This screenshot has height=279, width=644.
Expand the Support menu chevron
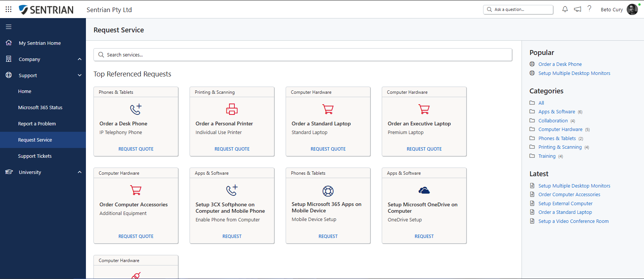coord(80,75)
